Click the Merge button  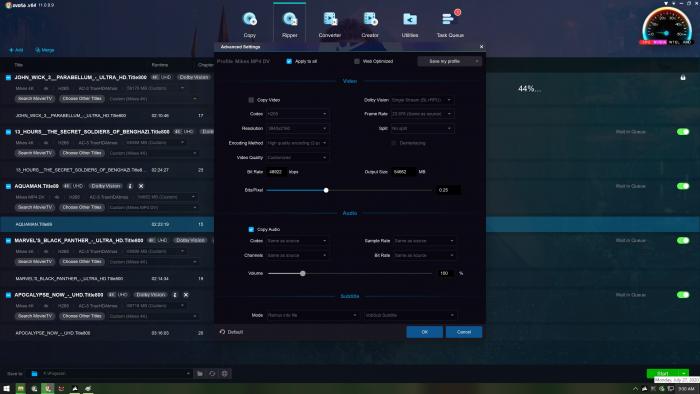coord(45,50)
